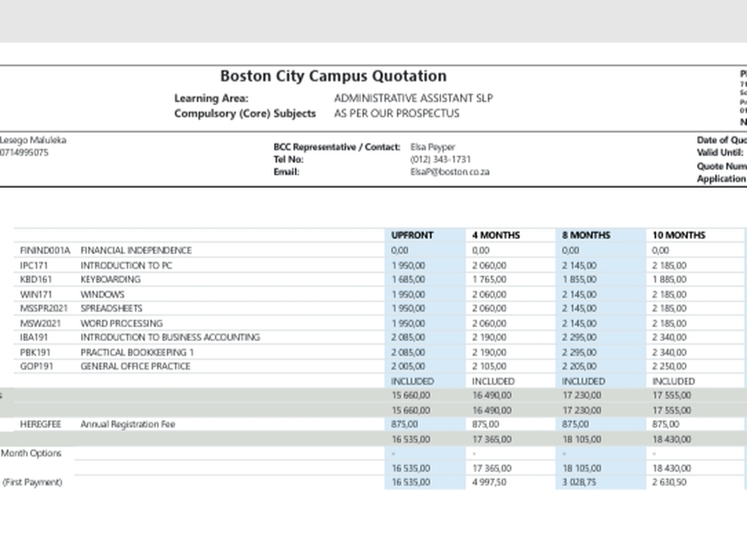The height and width of the screenshot is (560, 747).
Task: Select the "8 MONTHS" column header
Action: tap(586, 235)
